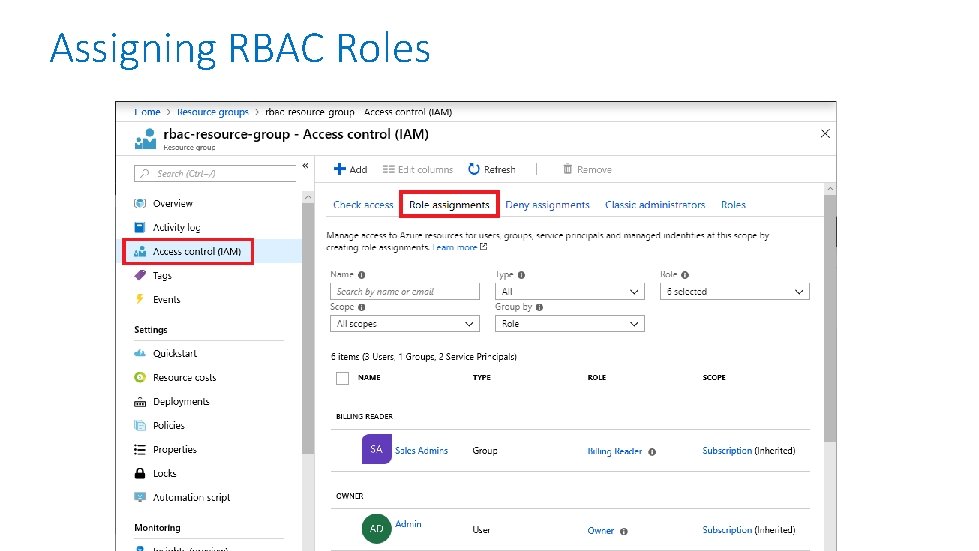
Task: Switch to the Deny assignments tab
Action: click(547, 205)
